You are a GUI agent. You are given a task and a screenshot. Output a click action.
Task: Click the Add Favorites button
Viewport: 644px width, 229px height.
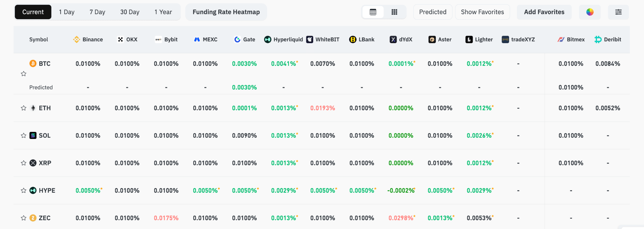tap(544, 12)
